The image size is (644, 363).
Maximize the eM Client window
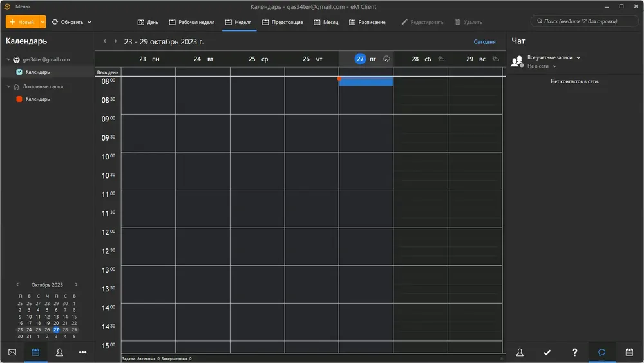pyautogui.click(x=621, y=6)
